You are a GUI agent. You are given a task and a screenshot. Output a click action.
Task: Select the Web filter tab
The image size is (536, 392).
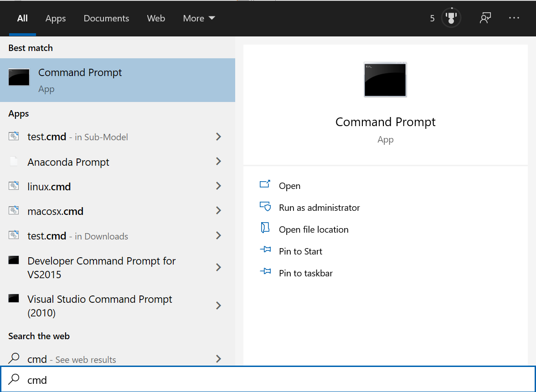156,18
